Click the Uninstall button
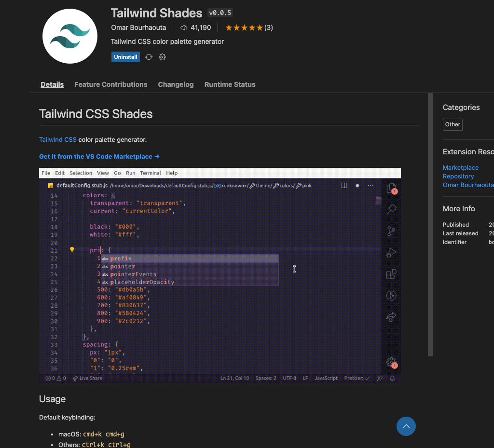Viewport: 494px width, 448px height. pos(125,57)
